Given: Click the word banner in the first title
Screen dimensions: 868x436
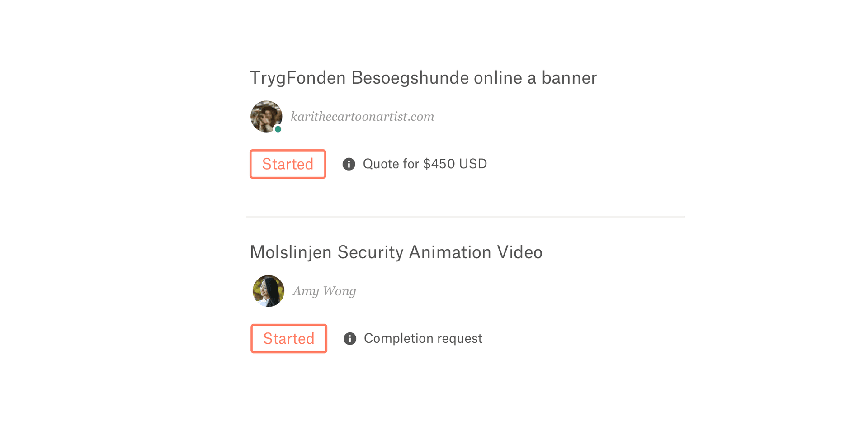Looking at the screenshot, I should tap(569, 78).
